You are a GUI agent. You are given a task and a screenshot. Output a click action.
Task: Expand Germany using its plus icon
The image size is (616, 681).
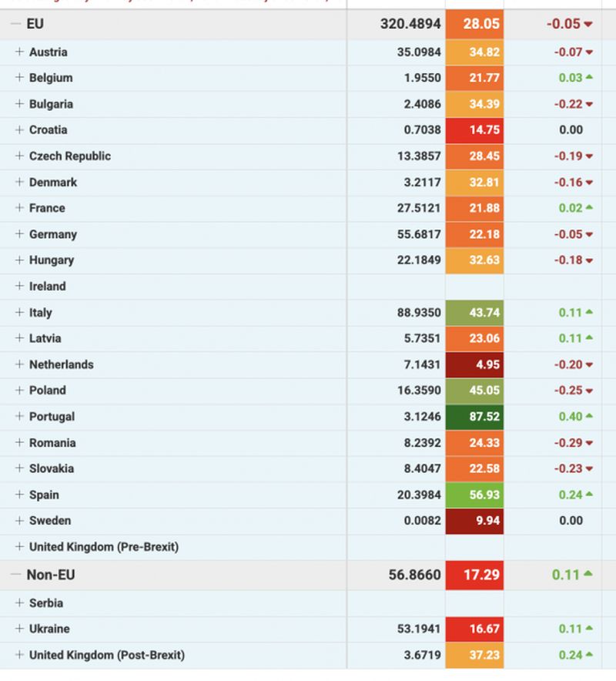pos(20,234)
